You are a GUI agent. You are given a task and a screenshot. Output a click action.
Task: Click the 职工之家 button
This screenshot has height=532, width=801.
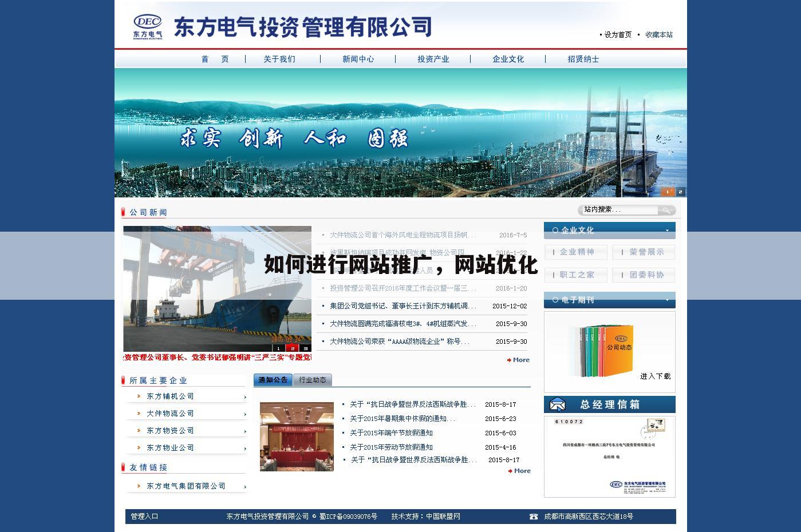click(577, 275)
